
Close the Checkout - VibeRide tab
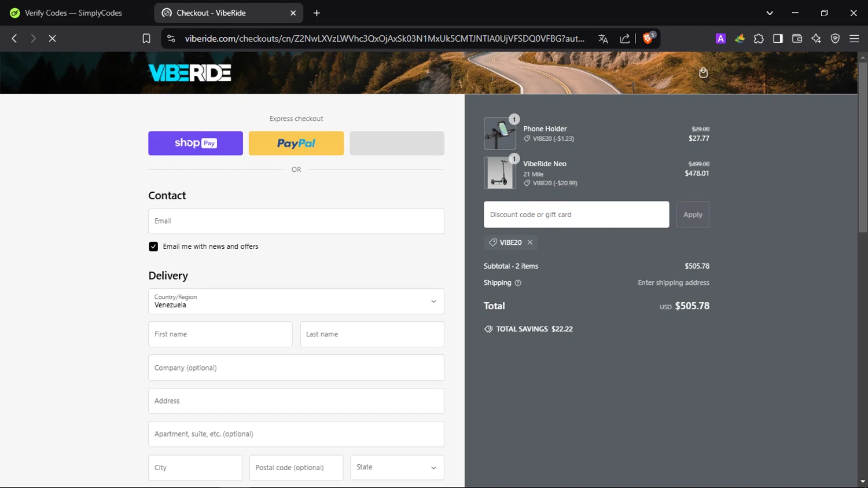tap(293, 13)
